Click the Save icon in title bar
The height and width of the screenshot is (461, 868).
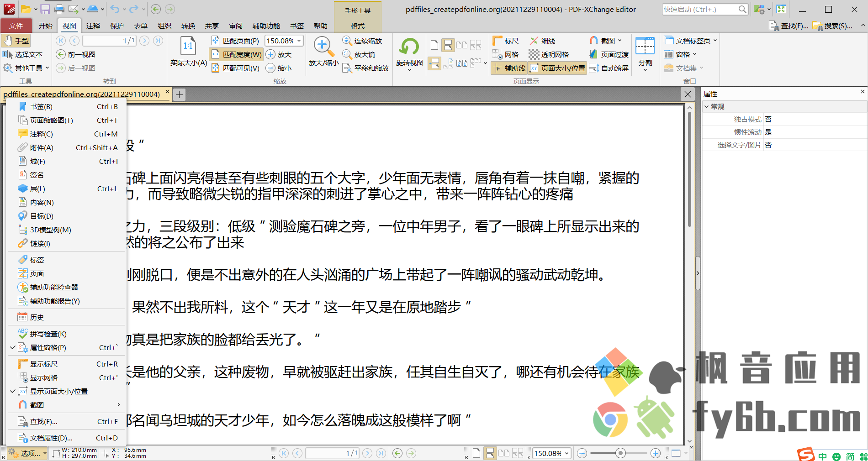click(45, 9)
